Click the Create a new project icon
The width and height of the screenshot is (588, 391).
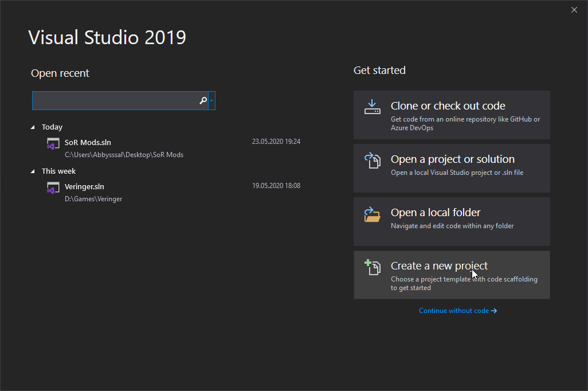point(373,268)
